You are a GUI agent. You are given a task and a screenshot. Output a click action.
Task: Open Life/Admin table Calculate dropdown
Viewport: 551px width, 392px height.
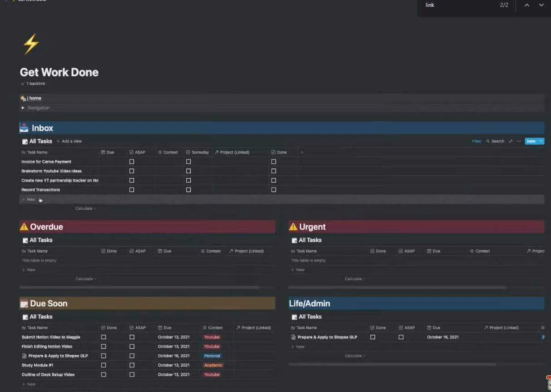[x=355, y=356]
